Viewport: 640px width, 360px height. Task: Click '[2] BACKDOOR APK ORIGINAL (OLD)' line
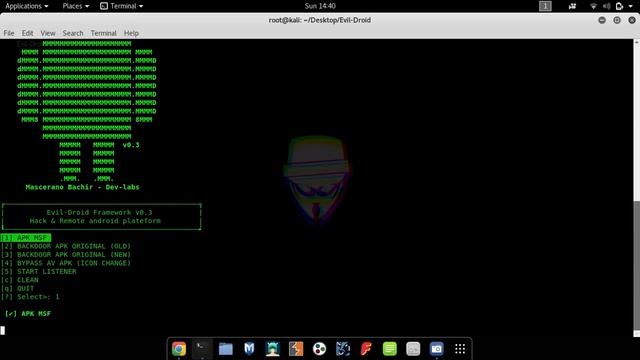pyautogui.click(x=66, y=246)
